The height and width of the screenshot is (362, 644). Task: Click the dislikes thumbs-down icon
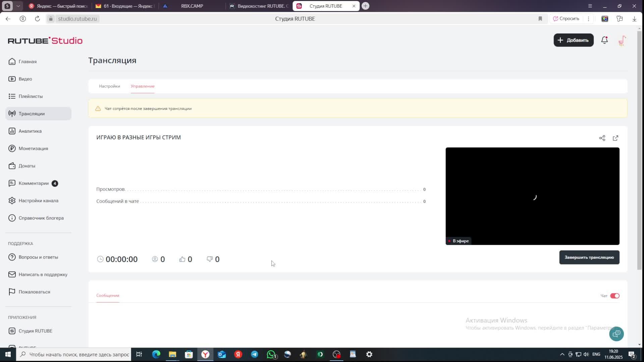click(x=210, y=259)
